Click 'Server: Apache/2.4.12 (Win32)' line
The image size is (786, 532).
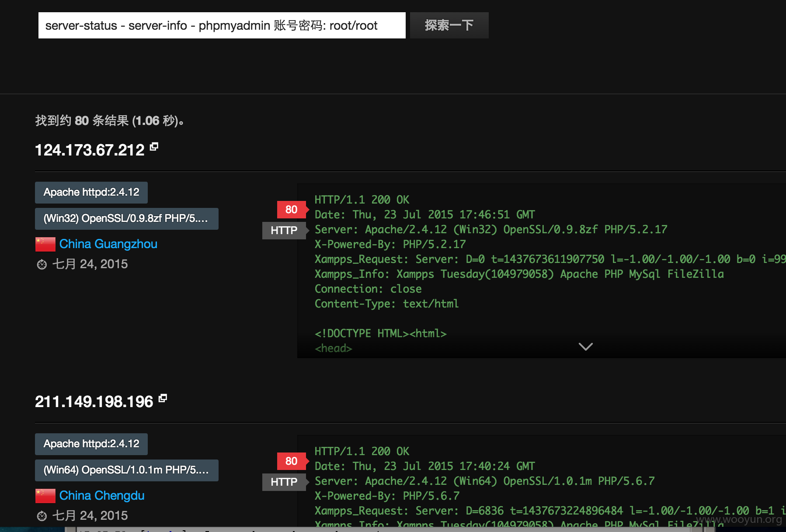(x=491, y=230)
